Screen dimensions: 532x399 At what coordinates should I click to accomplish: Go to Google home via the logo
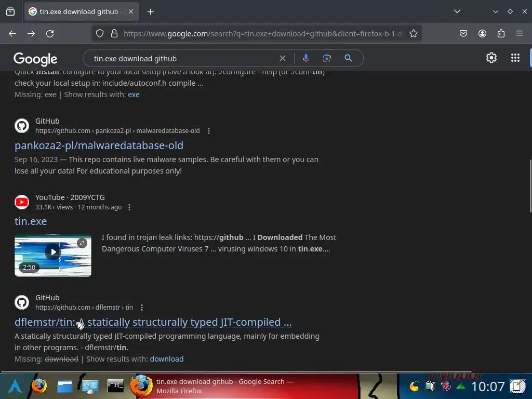click(x=35, y=59)
